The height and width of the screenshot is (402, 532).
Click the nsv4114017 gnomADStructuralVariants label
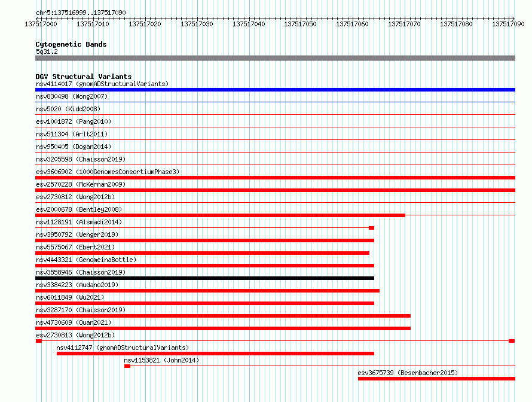[x=102, y=84]
